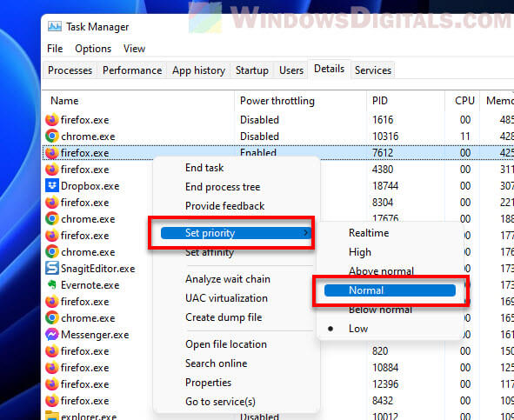Select the Messenger.exe process name
514x420 pixels.
95,335
